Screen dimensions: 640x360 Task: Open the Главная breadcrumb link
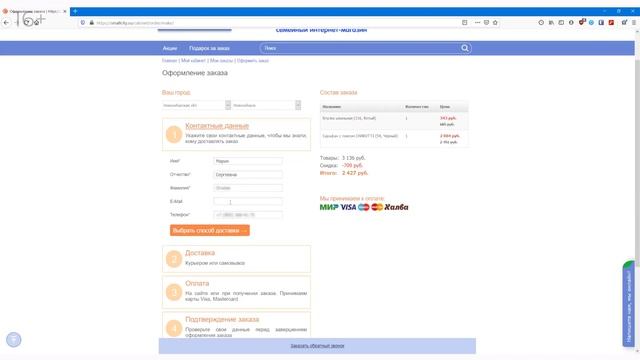coord(169,60)
